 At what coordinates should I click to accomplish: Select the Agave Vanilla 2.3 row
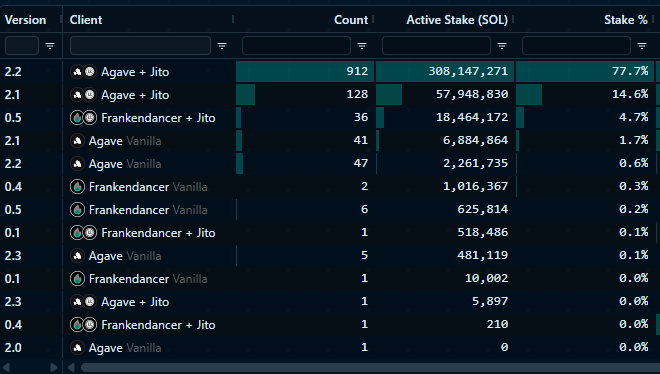pyautogui.click(x=330, y=256)
